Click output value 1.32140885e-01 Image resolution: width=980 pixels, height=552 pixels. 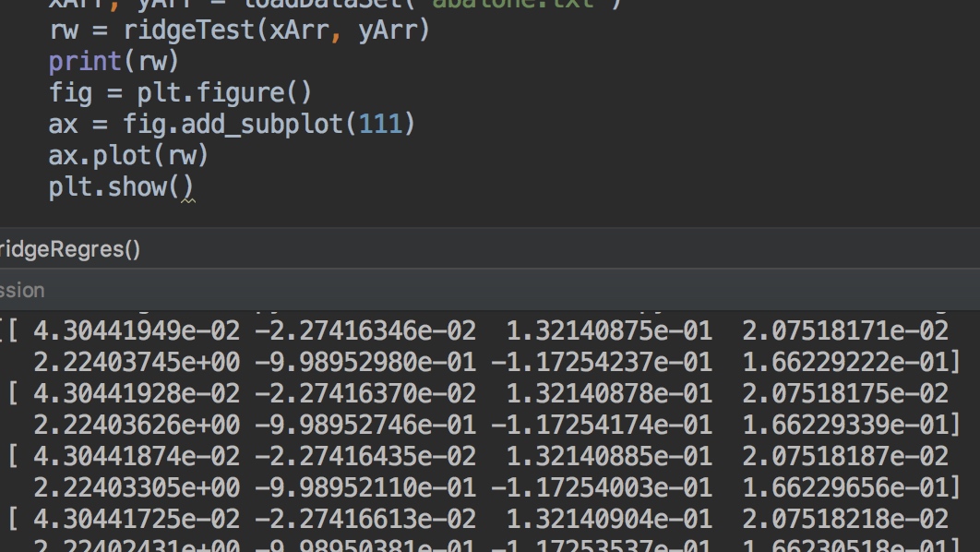(x=609, y=456)
